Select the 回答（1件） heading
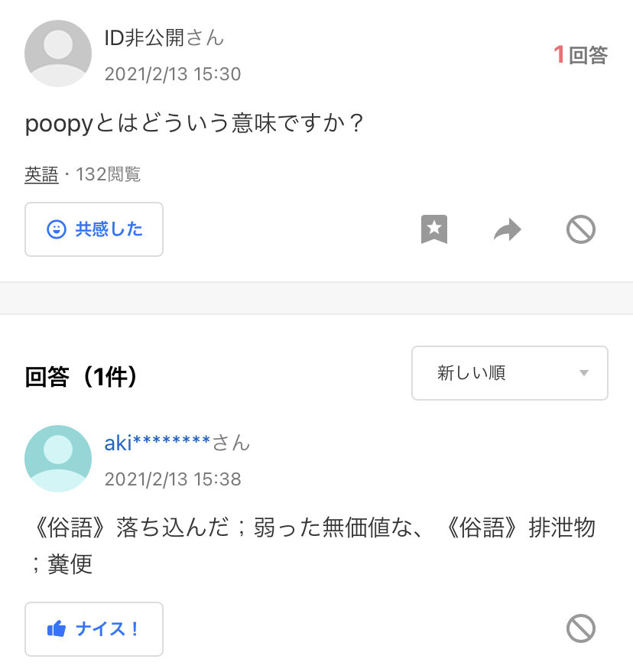633x672 pixels. tap(82, 376)
